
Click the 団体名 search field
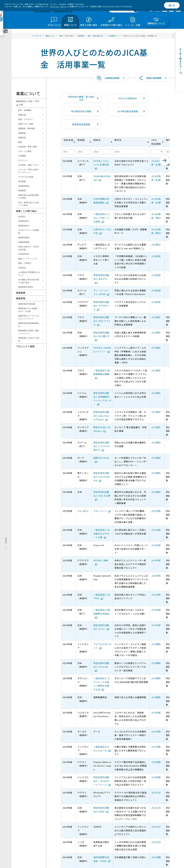[x=102, y=152]
